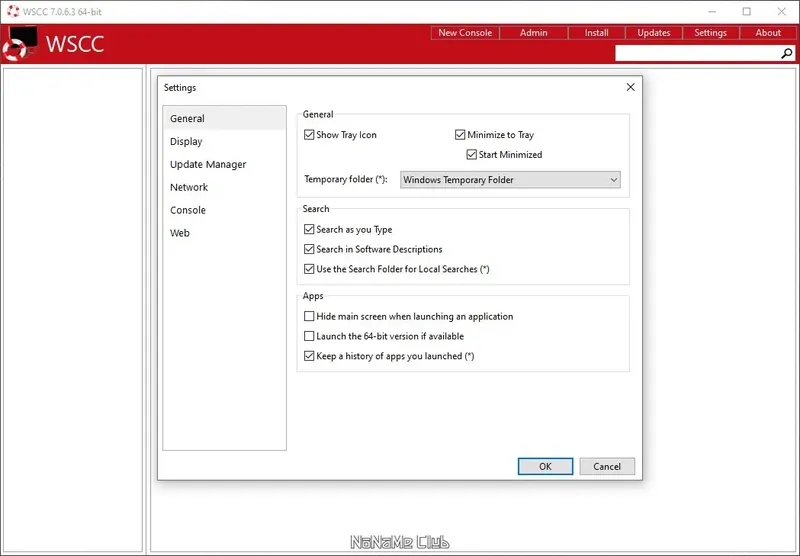Screen dimensions: 800x556
Task: Close the Settings dialog with X
Action: (x=631, y=87)
